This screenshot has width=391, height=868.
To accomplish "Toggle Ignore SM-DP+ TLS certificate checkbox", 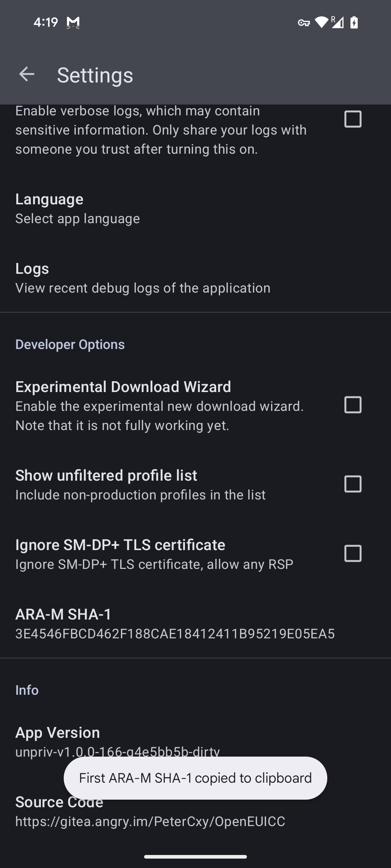I will click(x=353, y=553).
